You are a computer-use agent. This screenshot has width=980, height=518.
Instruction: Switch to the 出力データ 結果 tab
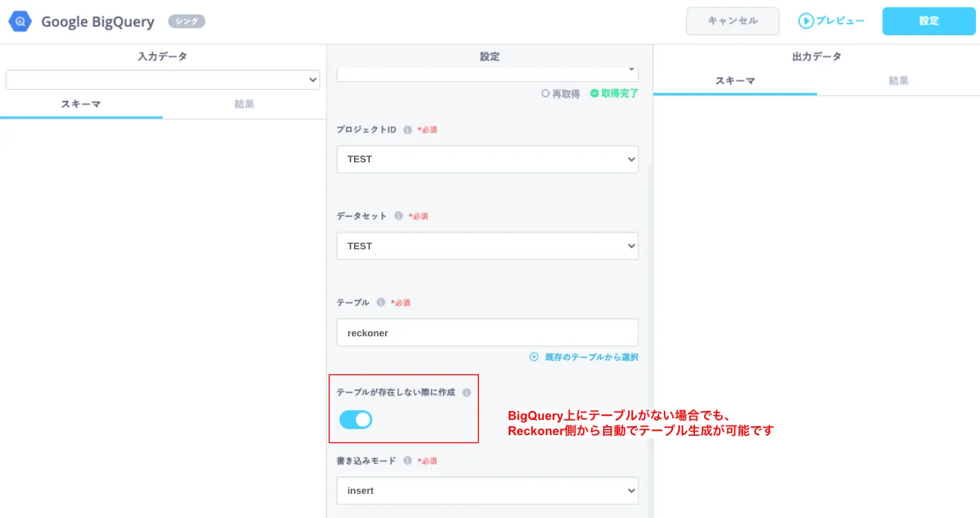(x=899, y=81)
